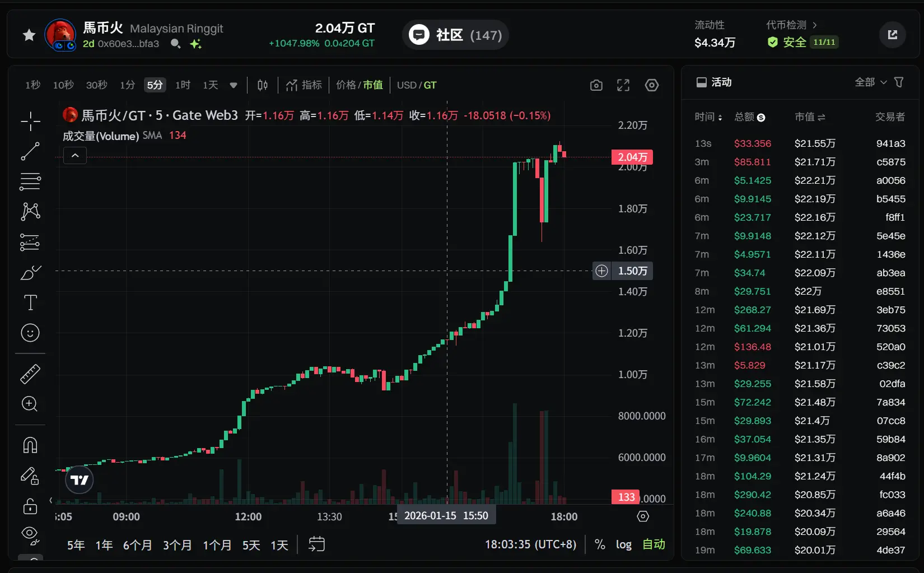
Task: Select the crosshair cursor tool
Action: (x=30, y=121)
